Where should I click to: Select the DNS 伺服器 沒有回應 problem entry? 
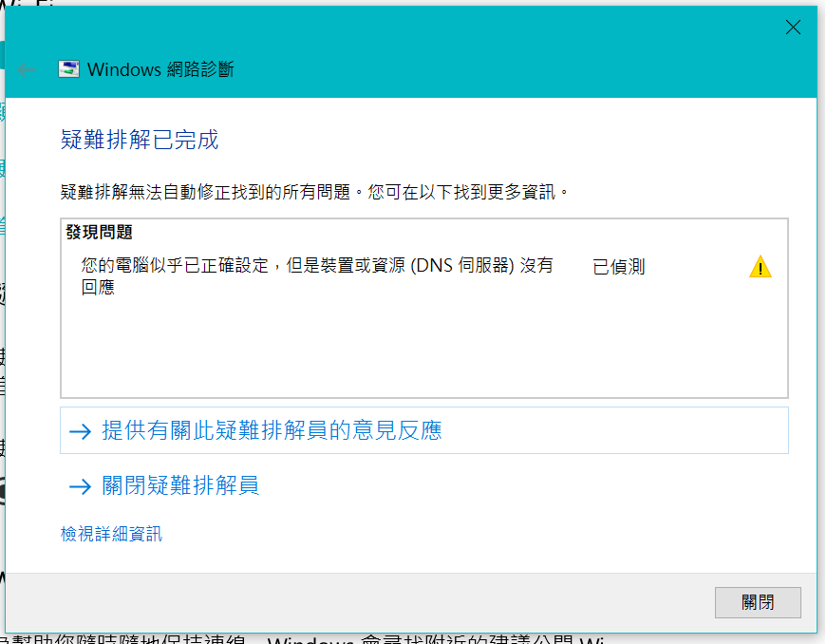point(316,275)
